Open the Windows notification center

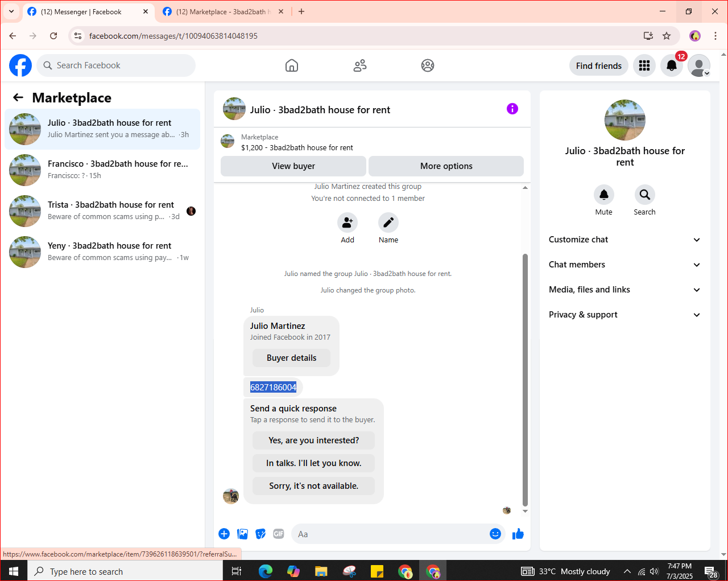click(x=711, y=571)
